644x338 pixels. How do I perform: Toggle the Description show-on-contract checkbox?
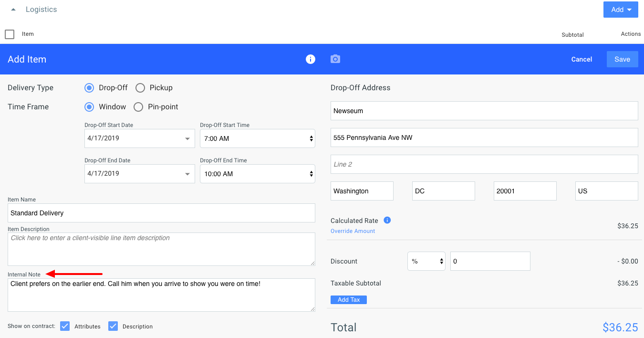[113, 326]
